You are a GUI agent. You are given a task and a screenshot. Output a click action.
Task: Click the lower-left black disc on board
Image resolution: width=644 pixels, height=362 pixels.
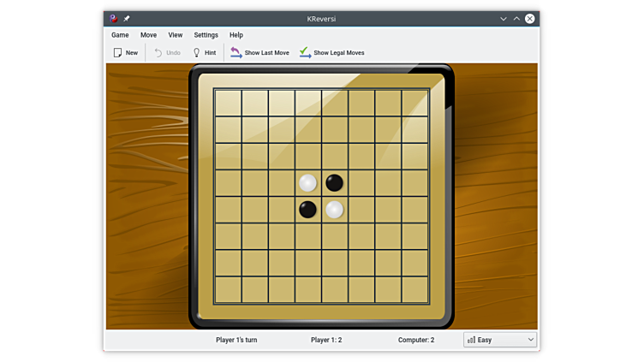click(x=308, y=210)
